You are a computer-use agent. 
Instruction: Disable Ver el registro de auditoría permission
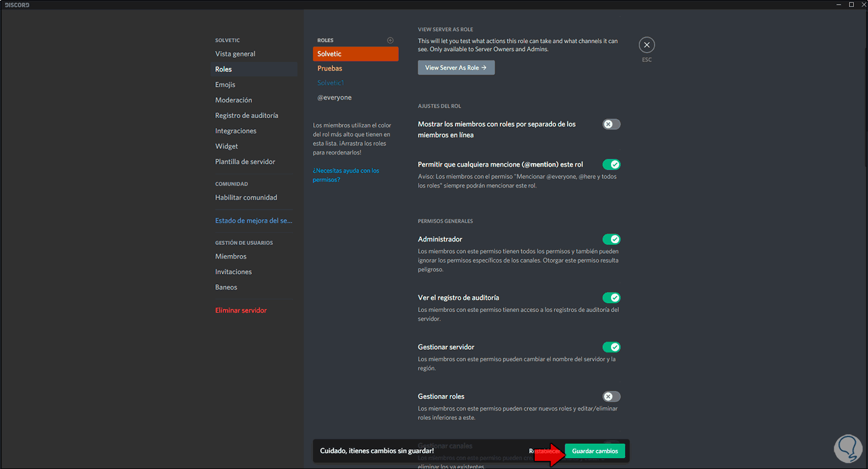[611, 298]
